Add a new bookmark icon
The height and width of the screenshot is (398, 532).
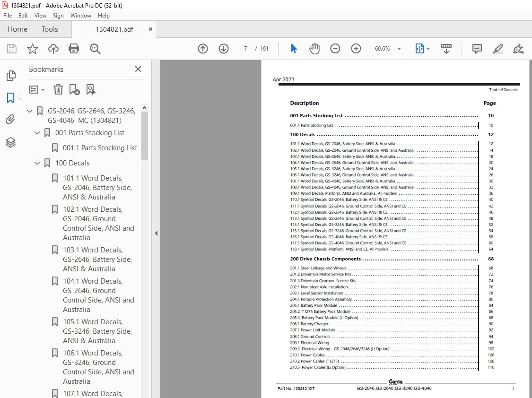coord(74,89)
